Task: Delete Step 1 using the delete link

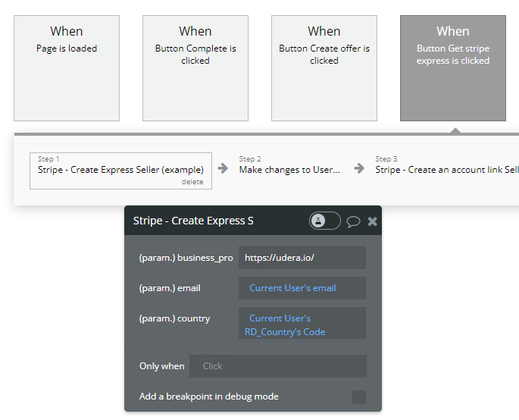Action: coord(192,182)
